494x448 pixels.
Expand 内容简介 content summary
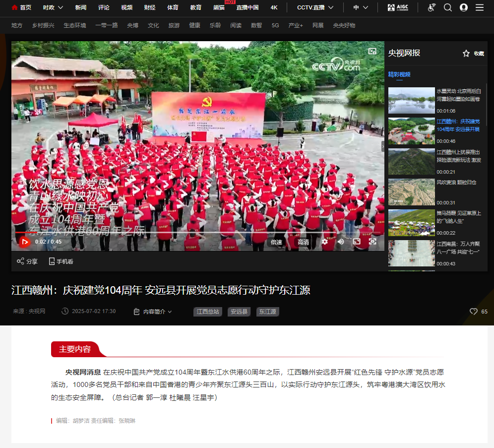click(x=153, y=312)
